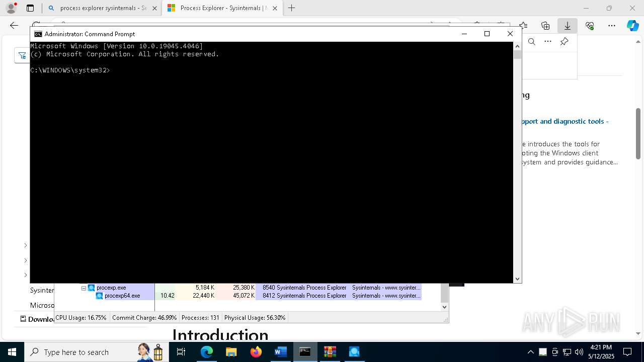Screen dimensions: 644x362
Task: Search downloads with magnifier icon
Action: pos(532,42)
